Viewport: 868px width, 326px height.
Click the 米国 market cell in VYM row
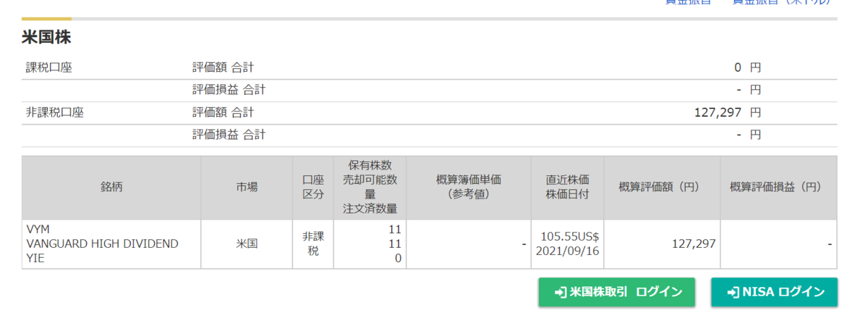(x=247, y=244)
